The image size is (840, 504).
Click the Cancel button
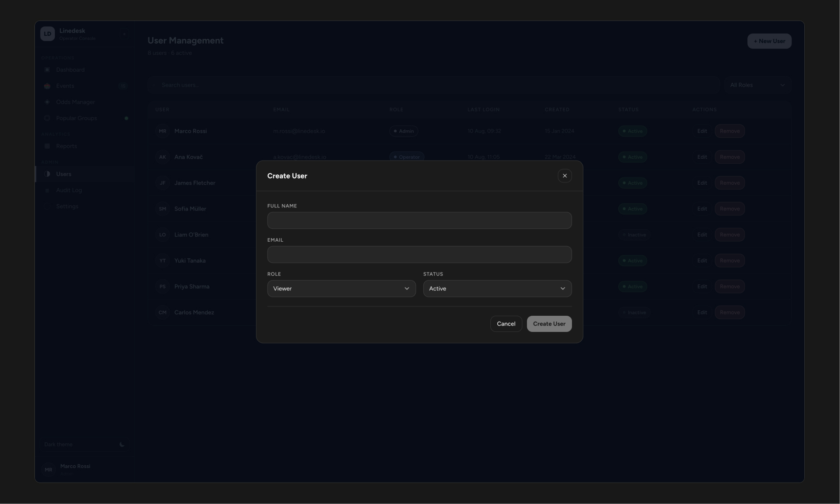[506, 324]
